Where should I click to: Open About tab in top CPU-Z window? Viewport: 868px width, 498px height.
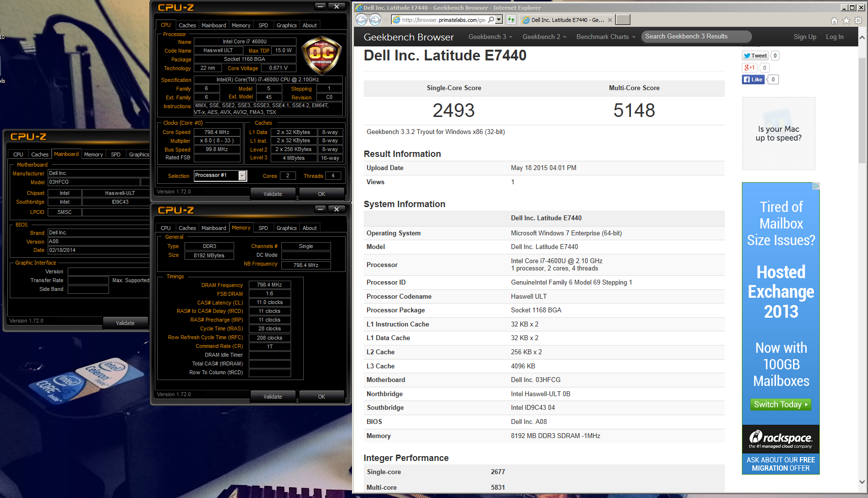[x=310, y=25]
